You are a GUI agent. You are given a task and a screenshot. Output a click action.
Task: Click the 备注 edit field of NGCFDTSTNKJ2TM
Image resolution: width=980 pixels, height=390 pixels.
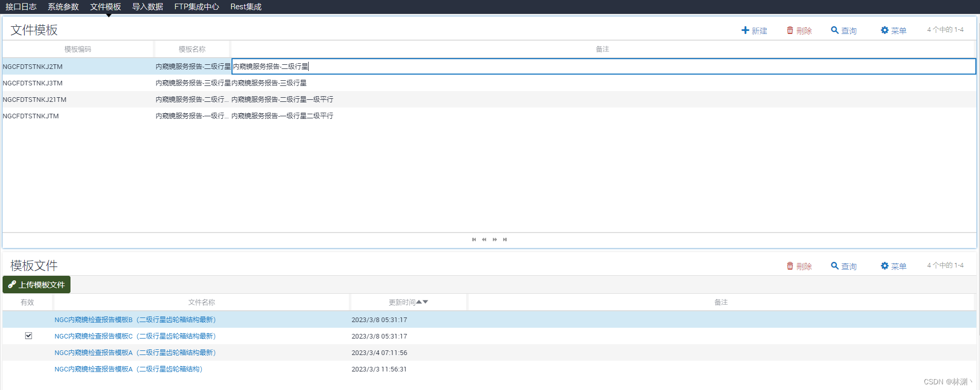[603, 66]
